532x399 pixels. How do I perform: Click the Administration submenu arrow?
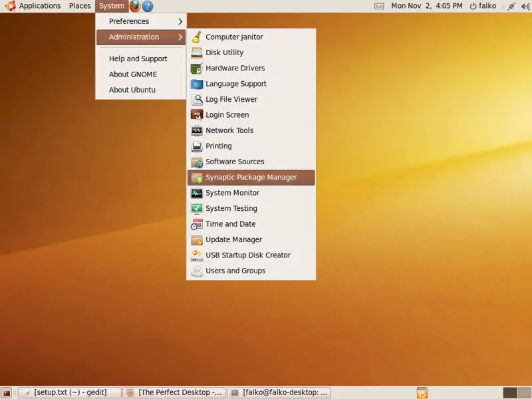pyautogui.click(x=180, y=37)
